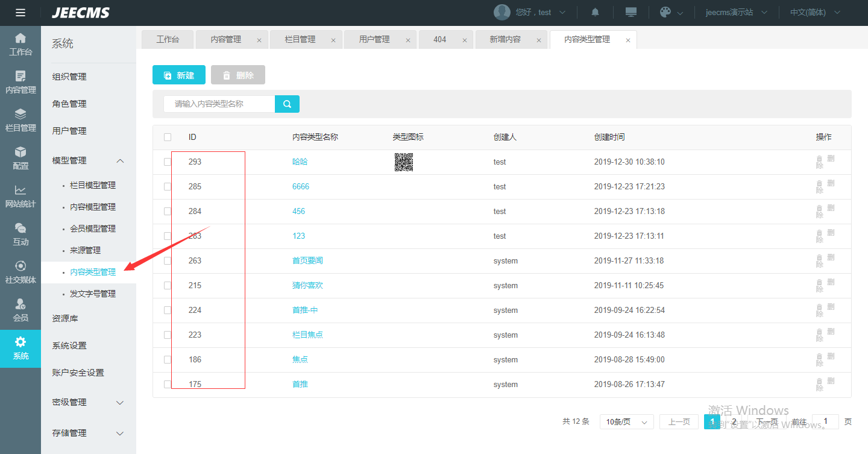Screen dimensions: 868x454
Task: Open 工作台 in left sidebar
Action: pos(20,45)
